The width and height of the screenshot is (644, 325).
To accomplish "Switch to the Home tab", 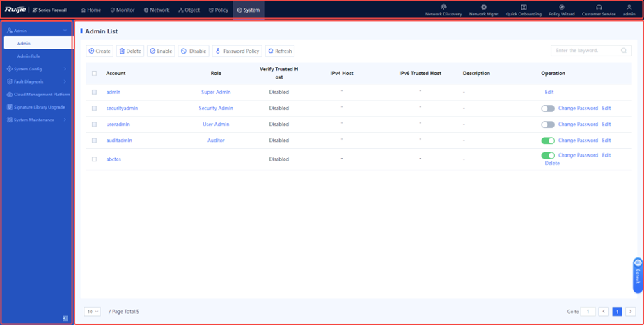I will (91, 10).
